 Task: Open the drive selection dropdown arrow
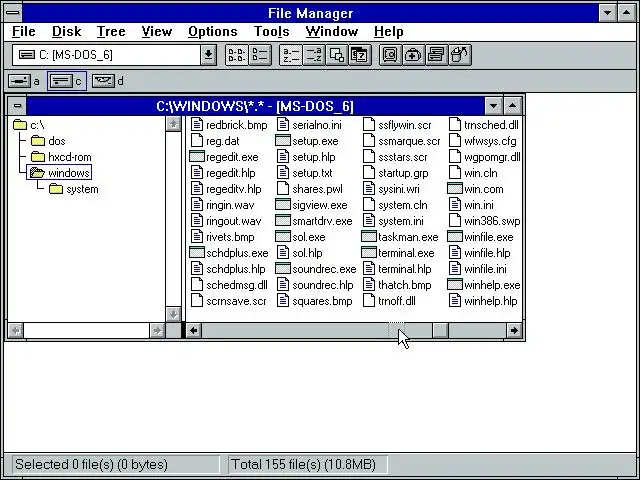tap(208, 55)
